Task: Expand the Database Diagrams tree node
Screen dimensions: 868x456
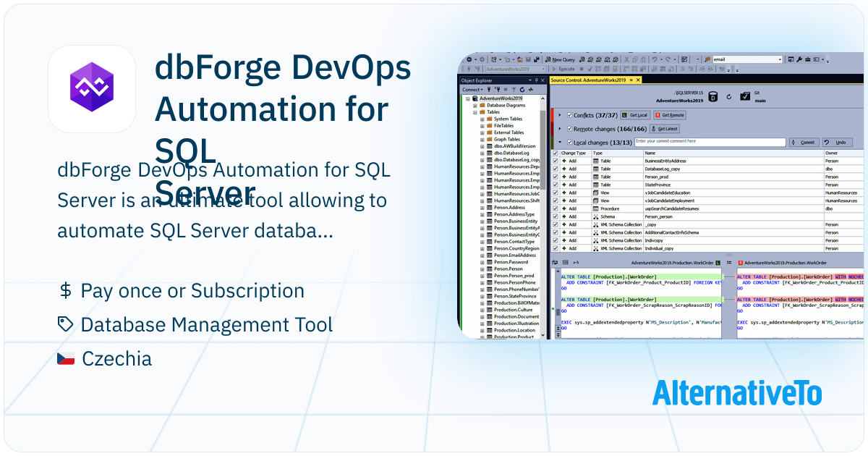Action: 475,105
